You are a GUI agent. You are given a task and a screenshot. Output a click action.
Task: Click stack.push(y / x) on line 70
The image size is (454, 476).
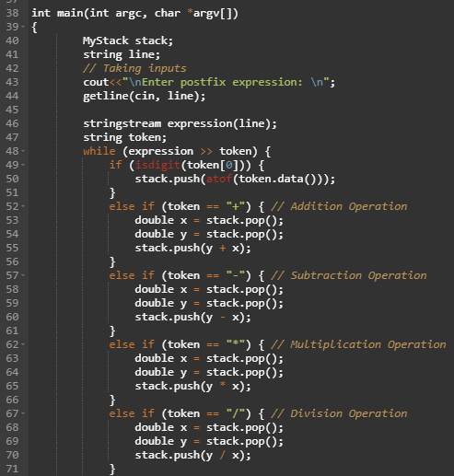[192, 455]
